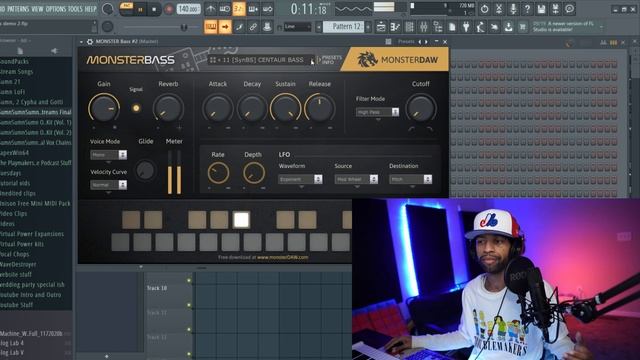Pause playback in transport bar
This screenshot has width=640, height=360.
[x=140, y=9]
